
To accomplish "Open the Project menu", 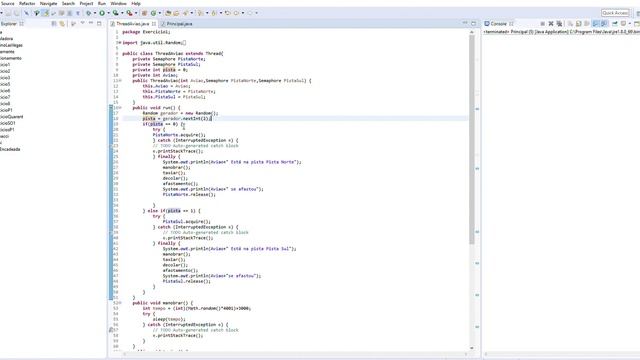I will coord(86,3).
